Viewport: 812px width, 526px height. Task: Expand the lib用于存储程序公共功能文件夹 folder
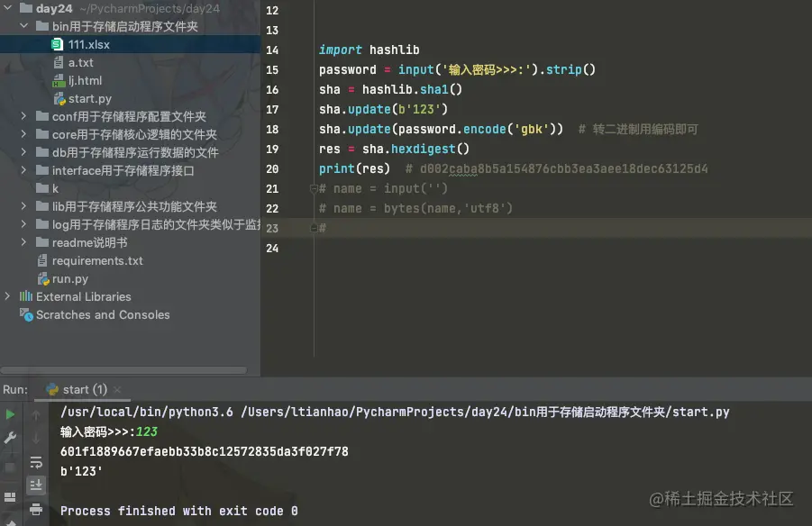[23, 206]
